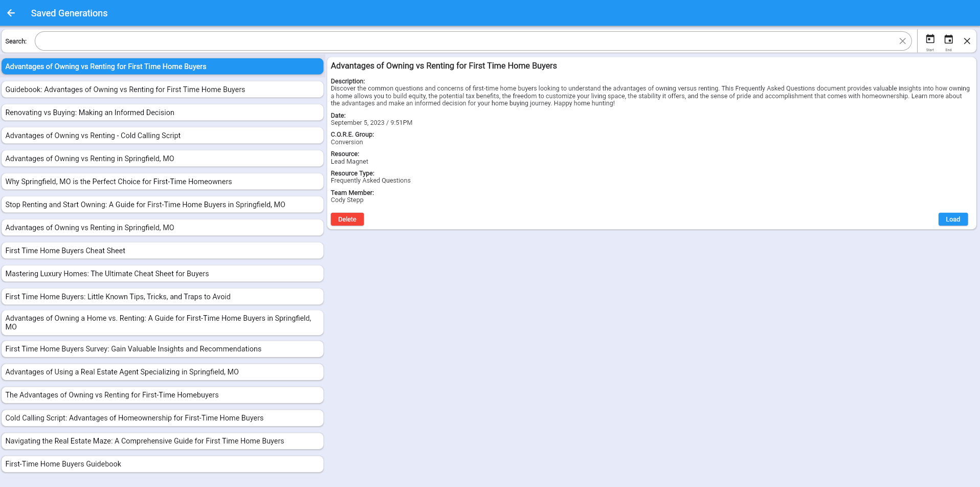Click the back arrow in header

[11, 13]
